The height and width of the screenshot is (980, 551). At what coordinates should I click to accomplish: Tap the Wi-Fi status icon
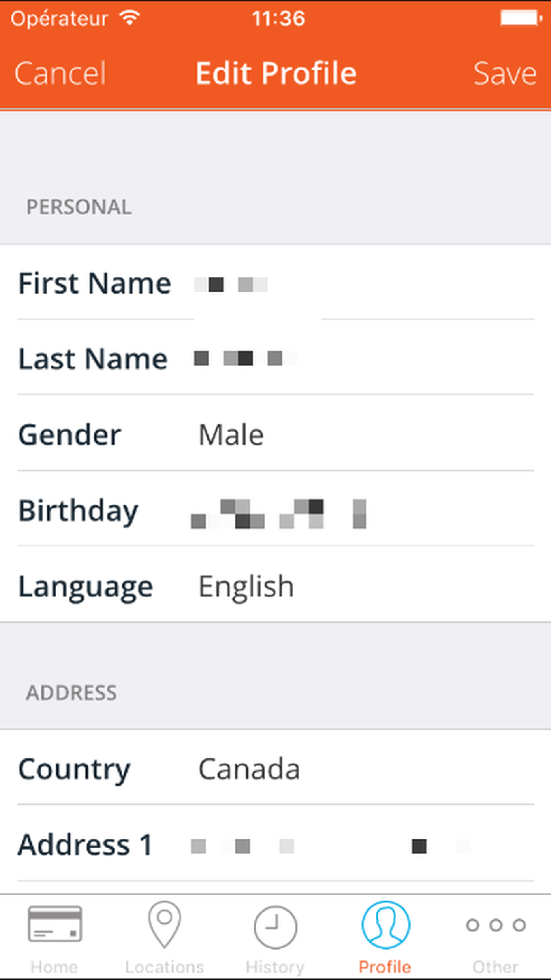pos(131,18)
